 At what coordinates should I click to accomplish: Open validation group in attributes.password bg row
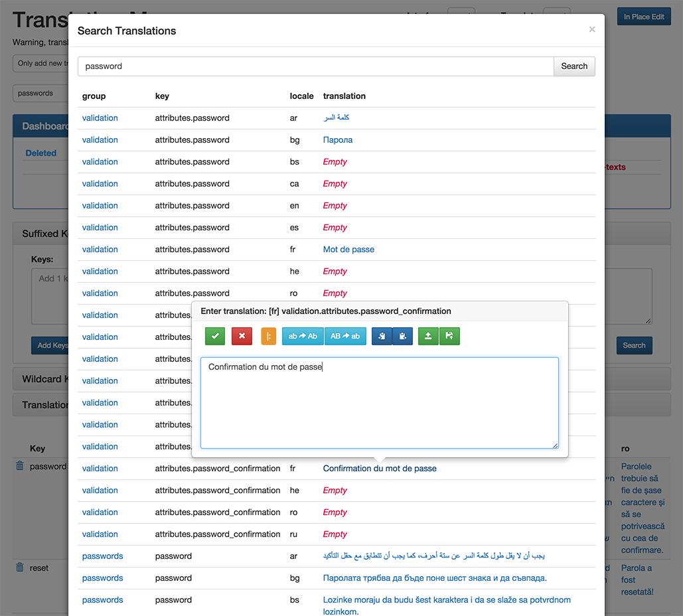[100, 140]
